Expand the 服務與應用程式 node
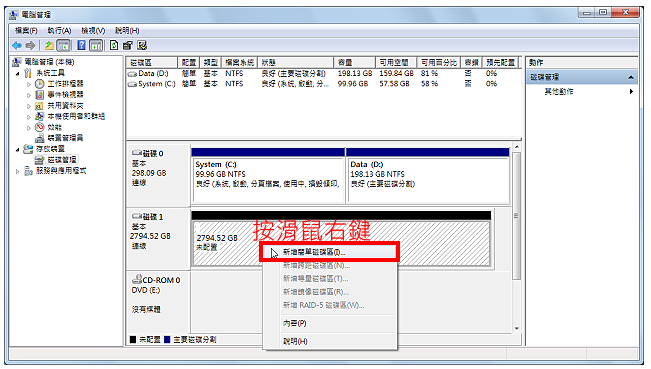 coord(17,171)
